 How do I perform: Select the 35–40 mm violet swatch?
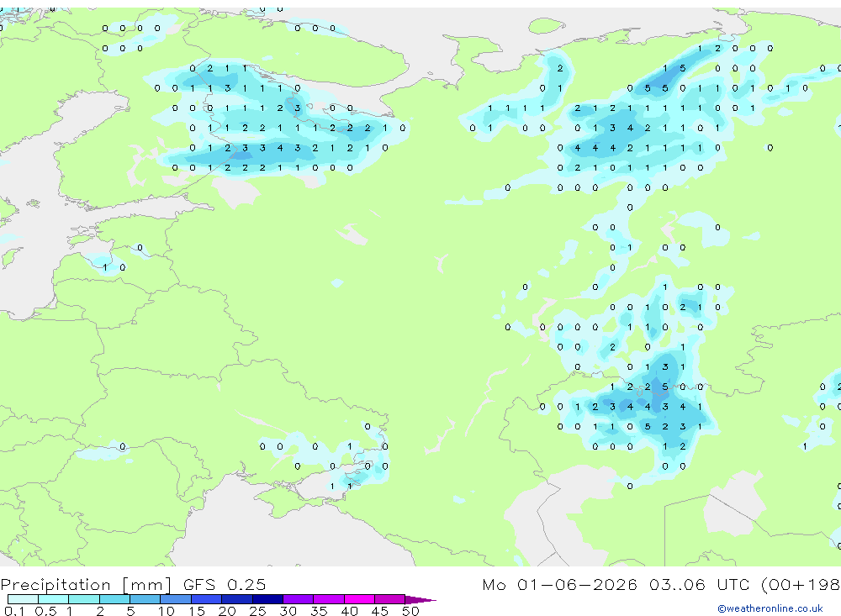point(329,599)
